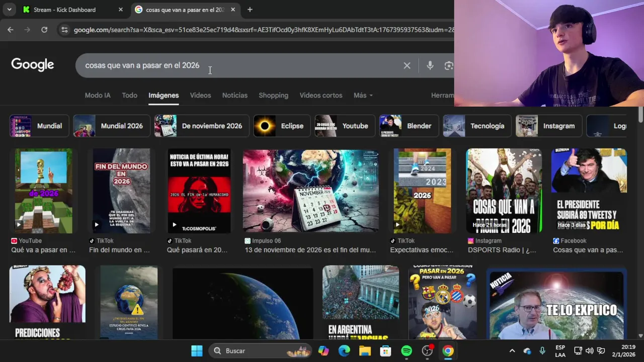This screenshot has width=644, height=362.
Task: Open the volume control in system tray
Action: pos(589,350)
